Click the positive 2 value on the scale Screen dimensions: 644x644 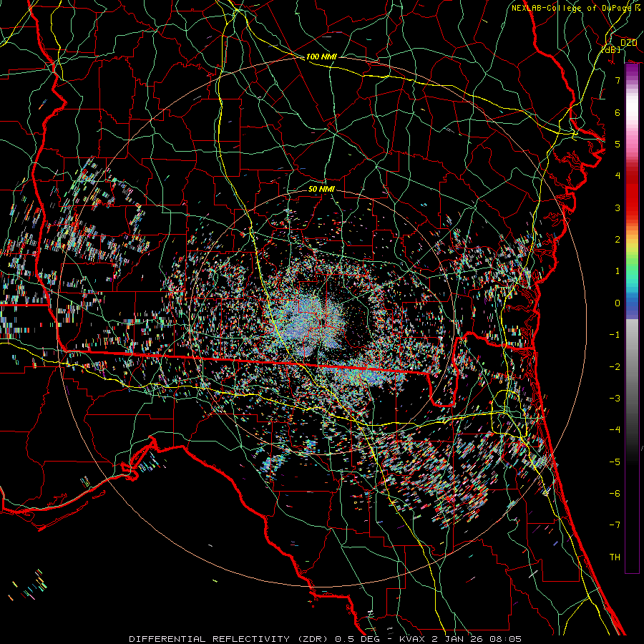618,240
